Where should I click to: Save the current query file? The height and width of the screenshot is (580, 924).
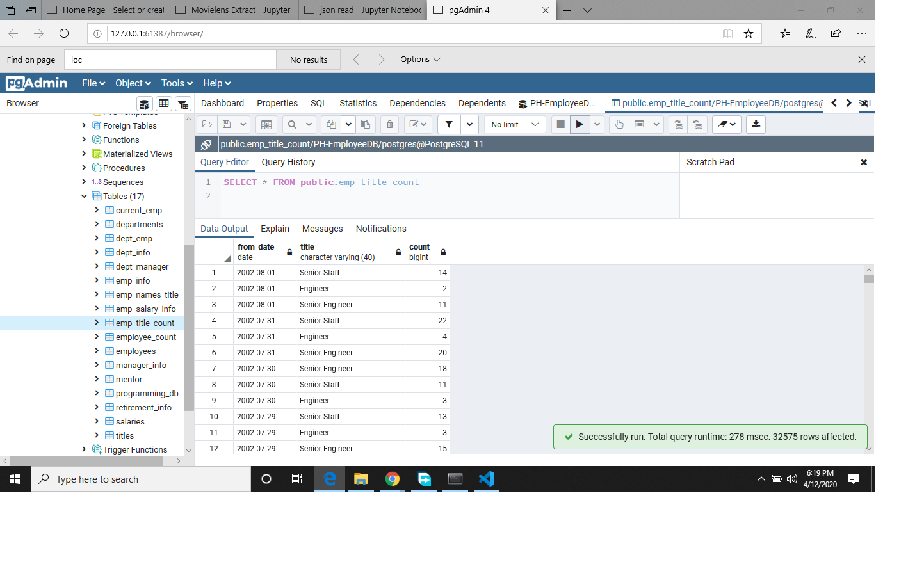coord(227,124)
